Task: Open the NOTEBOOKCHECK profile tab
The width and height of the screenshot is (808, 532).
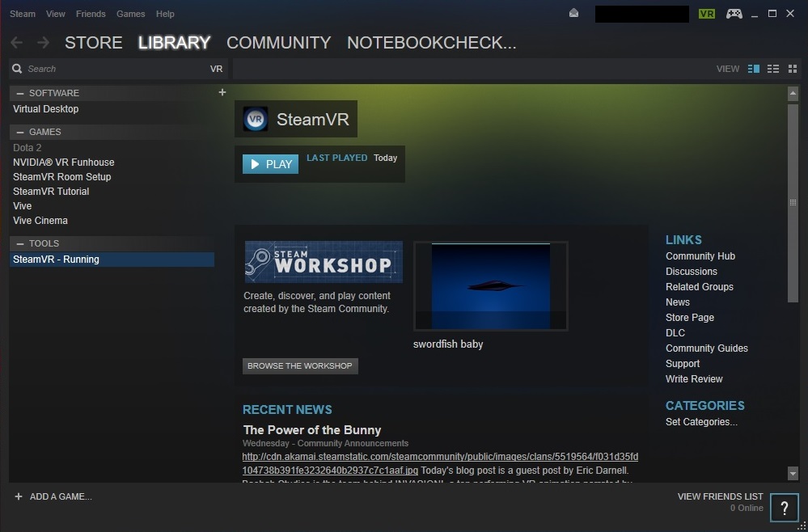Action: coord(432,42)
